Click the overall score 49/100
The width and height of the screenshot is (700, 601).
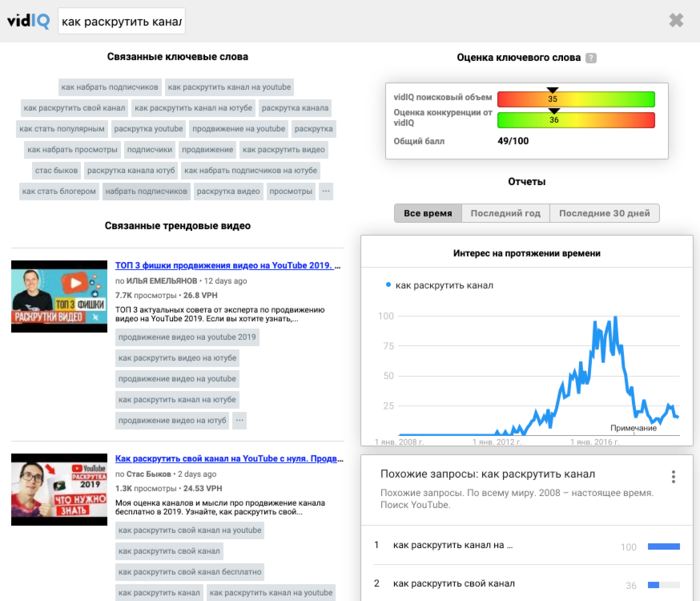513,141
